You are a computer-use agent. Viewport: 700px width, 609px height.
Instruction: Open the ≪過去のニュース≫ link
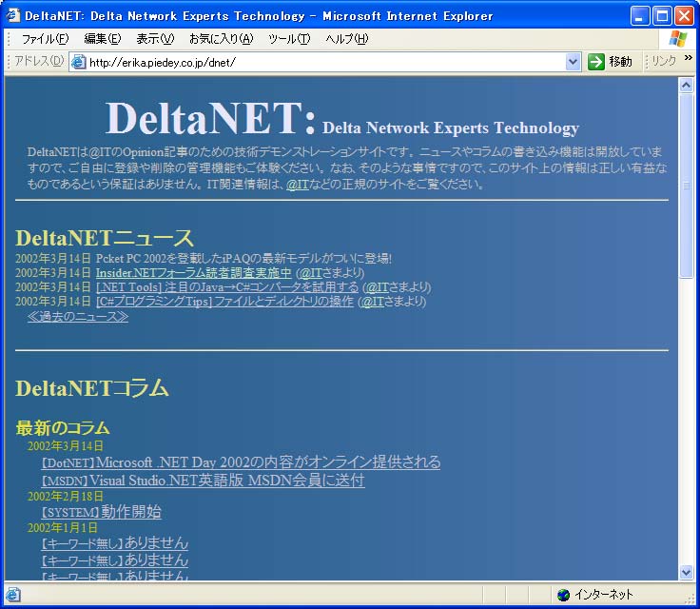pos(78,316)
